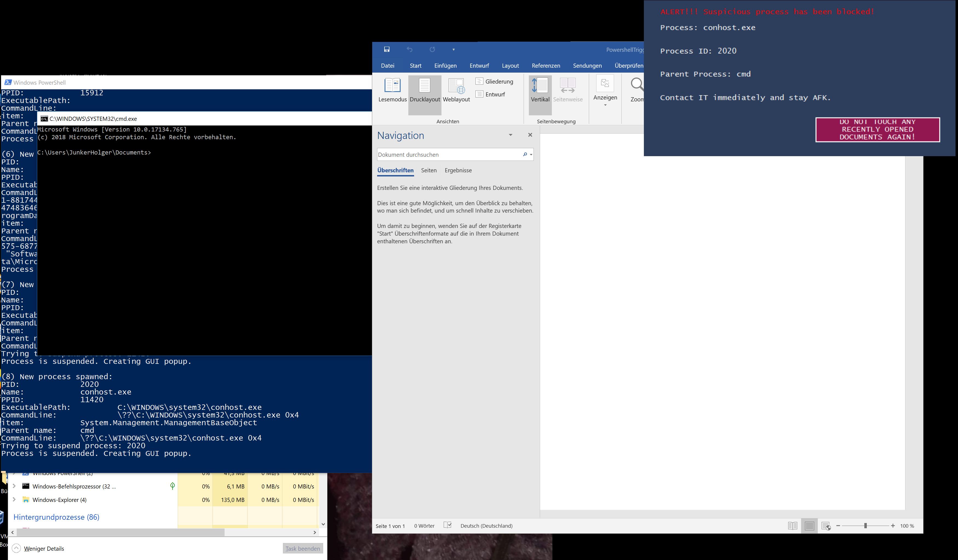Open the Einfügen ribbon tab
The width and height of the screenshot is (958, 560).
click(x=445, y=66)
